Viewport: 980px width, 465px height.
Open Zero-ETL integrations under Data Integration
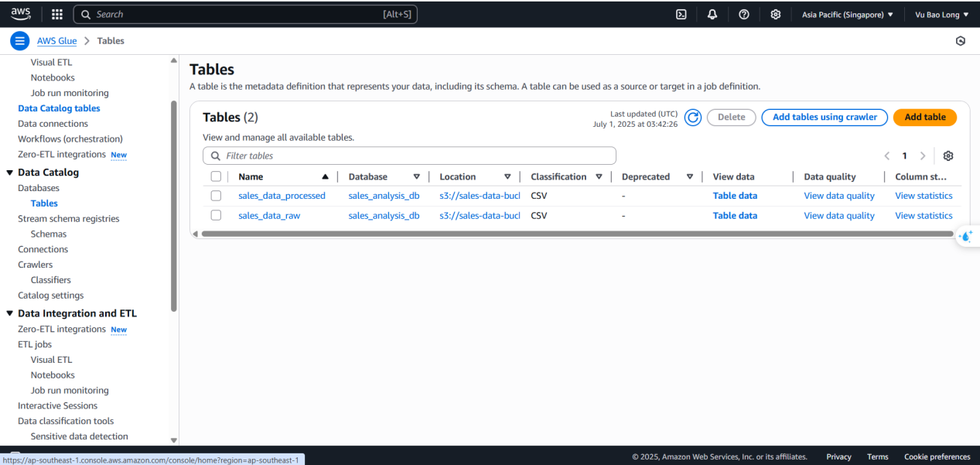coord(62,329)
